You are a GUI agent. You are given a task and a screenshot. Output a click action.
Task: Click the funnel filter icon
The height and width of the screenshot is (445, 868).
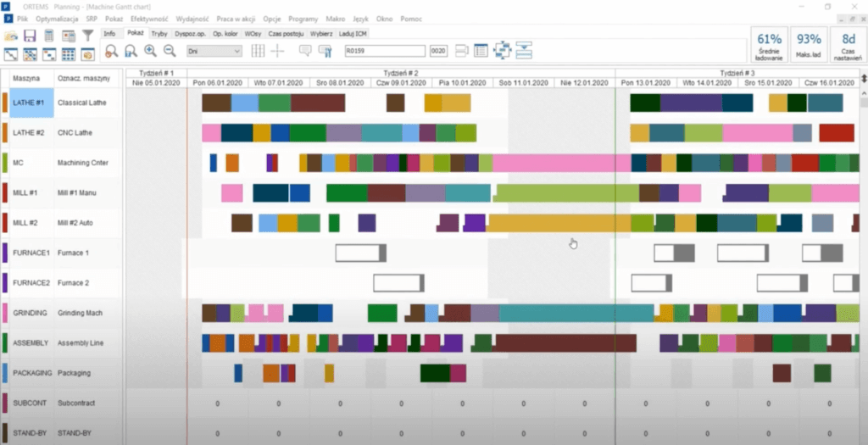pyautogui.click(x=86, y=36)
